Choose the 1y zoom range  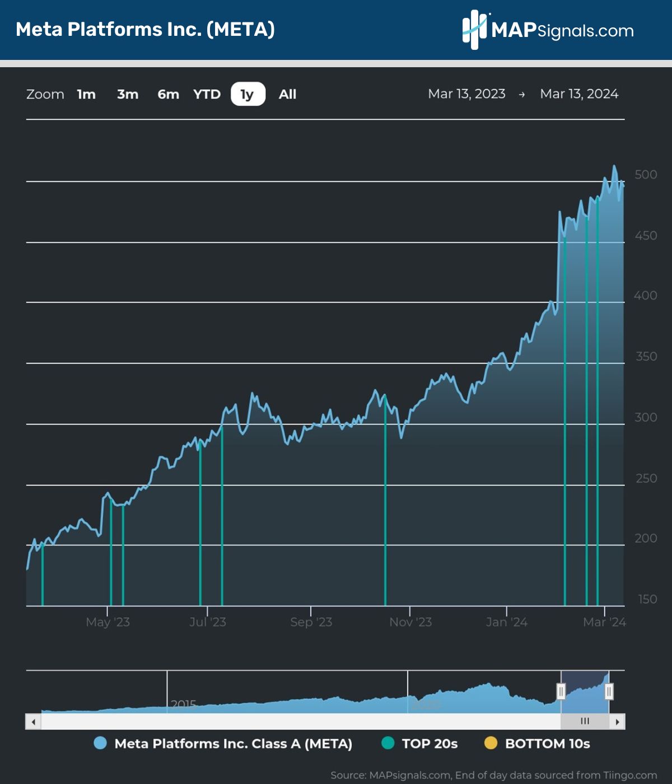[248, 94]
